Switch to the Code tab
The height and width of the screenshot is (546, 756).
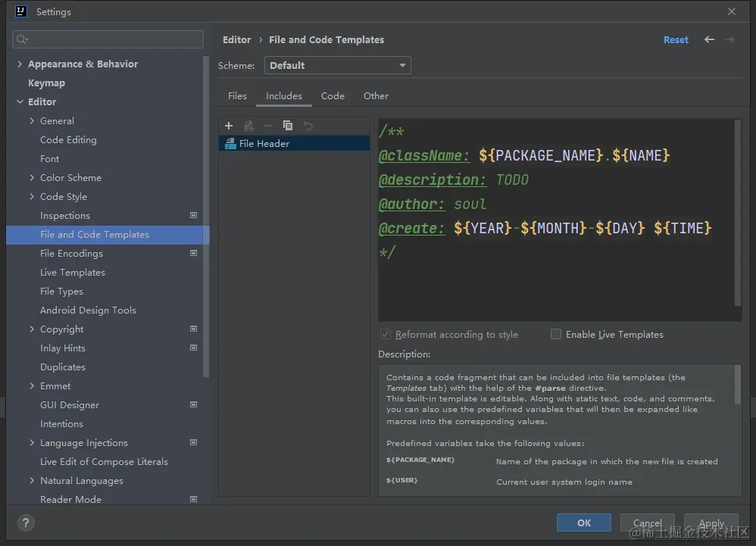(x=333, y=96)
